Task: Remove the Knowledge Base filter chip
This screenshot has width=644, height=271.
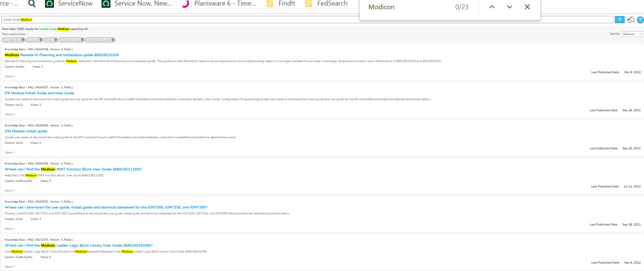Action: tap(23, 40)
